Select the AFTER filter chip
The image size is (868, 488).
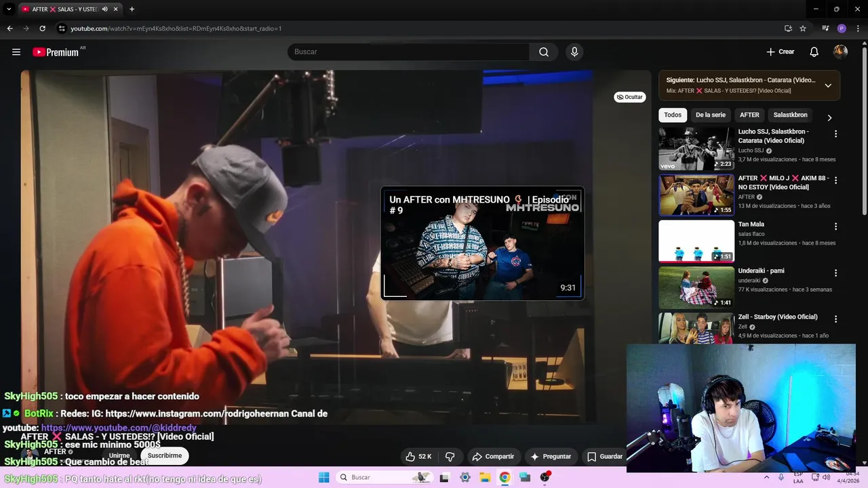(x=749, y=115)
